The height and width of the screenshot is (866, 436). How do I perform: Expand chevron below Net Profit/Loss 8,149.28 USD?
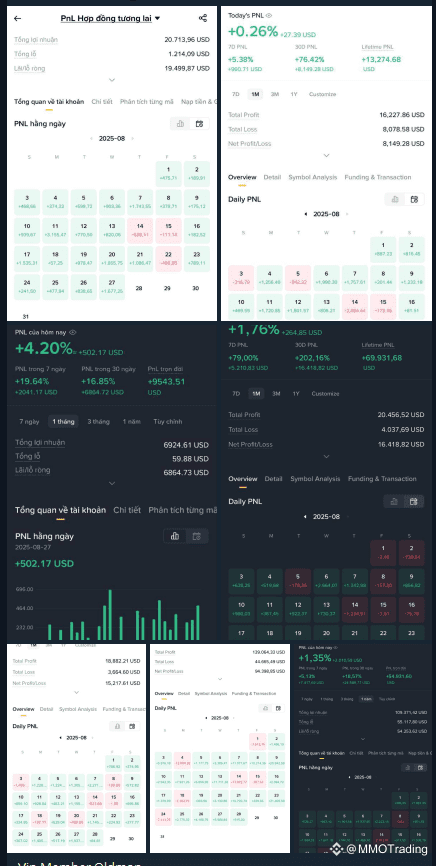tap(326, 156)
